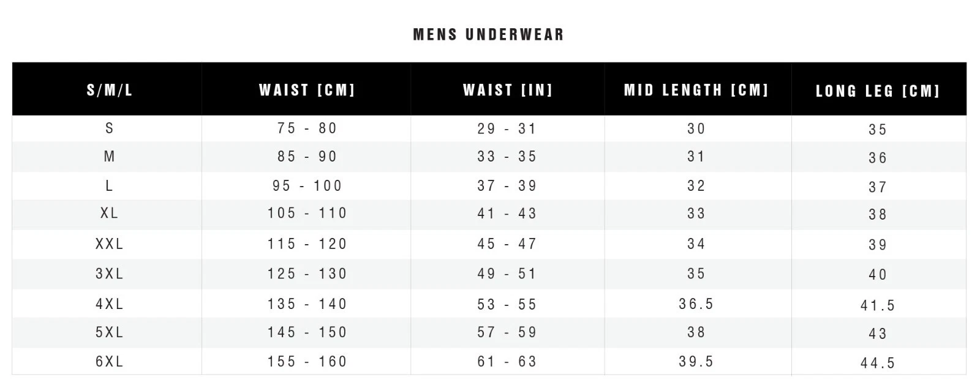Click the size S row label
Image resolution: width=980 pixels, height=383 pixels.
[x=110, y=128]
